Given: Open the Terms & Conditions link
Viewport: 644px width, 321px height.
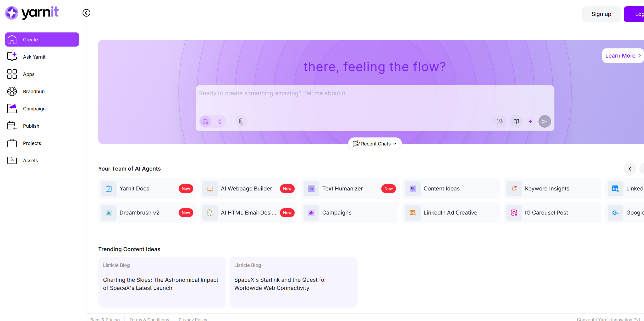Looking at the screenshot, I should [x=149, y=319].
